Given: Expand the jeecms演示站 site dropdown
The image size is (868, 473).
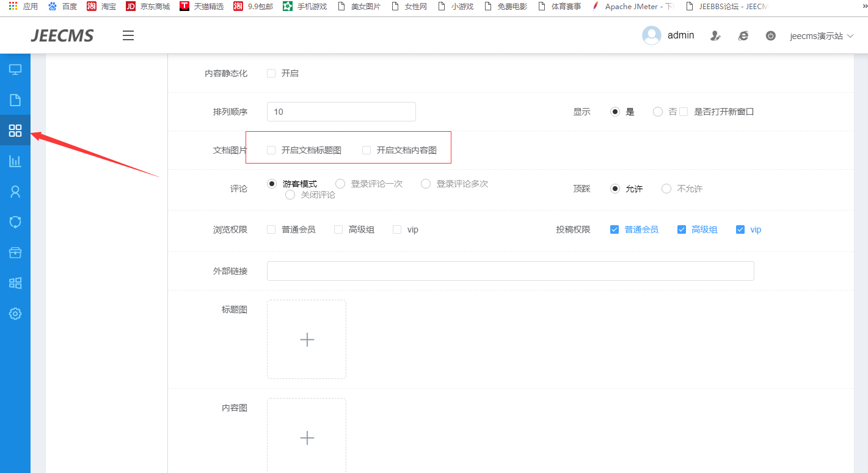Looking at the screenshot, I should 821,36.
